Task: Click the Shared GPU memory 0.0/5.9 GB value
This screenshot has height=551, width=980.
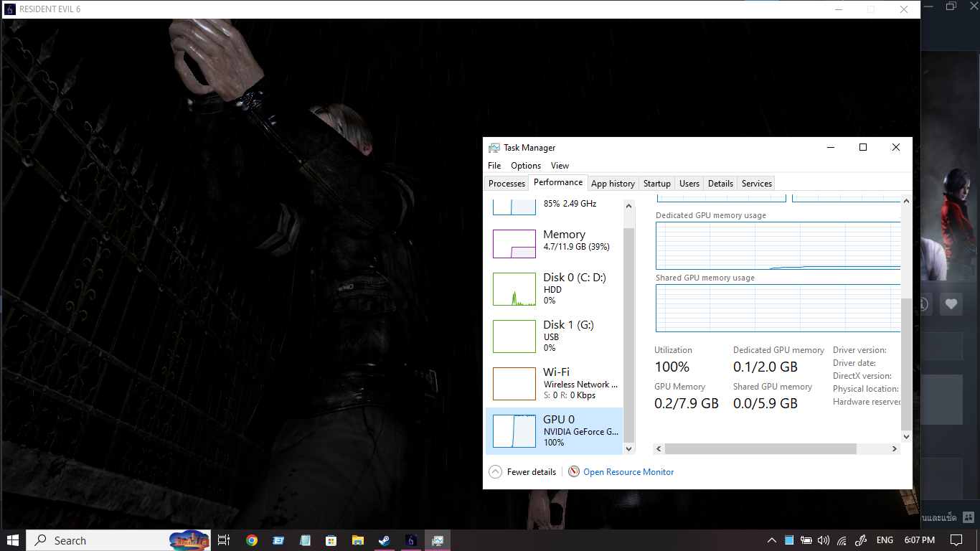Action: click(765, 404)
